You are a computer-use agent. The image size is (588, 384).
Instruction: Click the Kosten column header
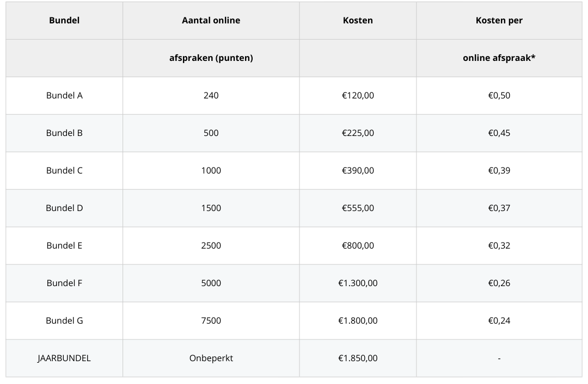pyautogui.click(x=358, y=21)
